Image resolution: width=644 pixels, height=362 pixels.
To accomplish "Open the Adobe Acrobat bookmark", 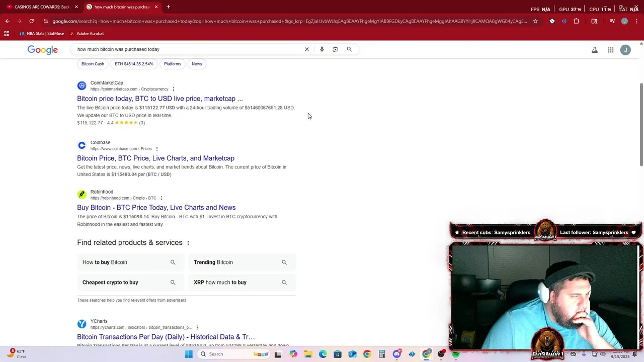I will click(x=87, y=34).
